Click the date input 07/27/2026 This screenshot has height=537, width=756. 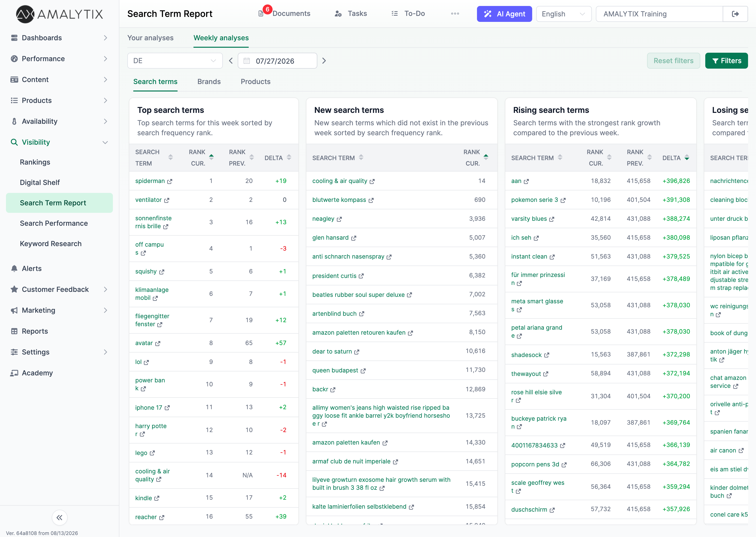pyautogui.click(x=278, y=61)
